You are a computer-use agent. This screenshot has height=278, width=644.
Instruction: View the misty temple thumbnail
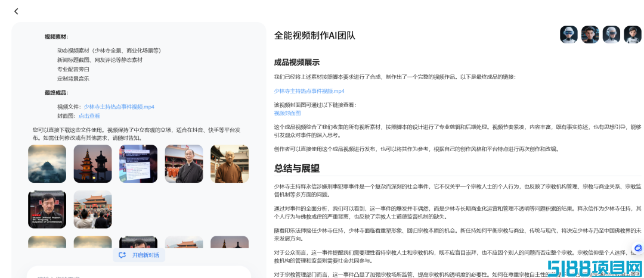[47, 164]
